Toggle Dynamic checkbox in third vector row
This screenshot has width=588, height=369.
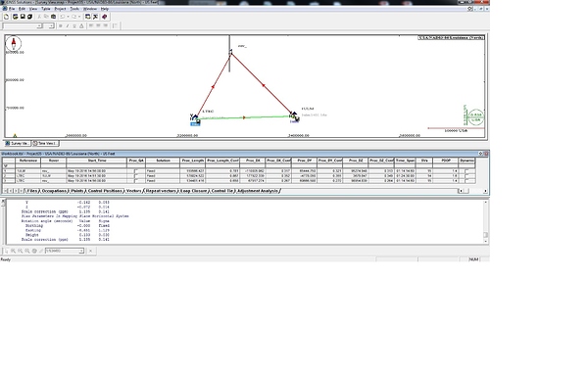466,181
